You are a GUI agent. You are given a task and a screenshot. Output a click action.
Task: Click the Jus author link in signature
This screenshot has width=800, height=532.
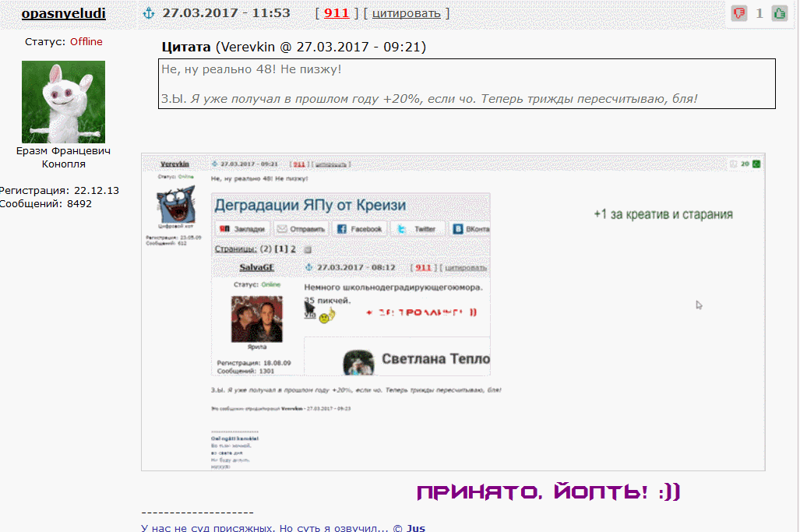[415, 527]
